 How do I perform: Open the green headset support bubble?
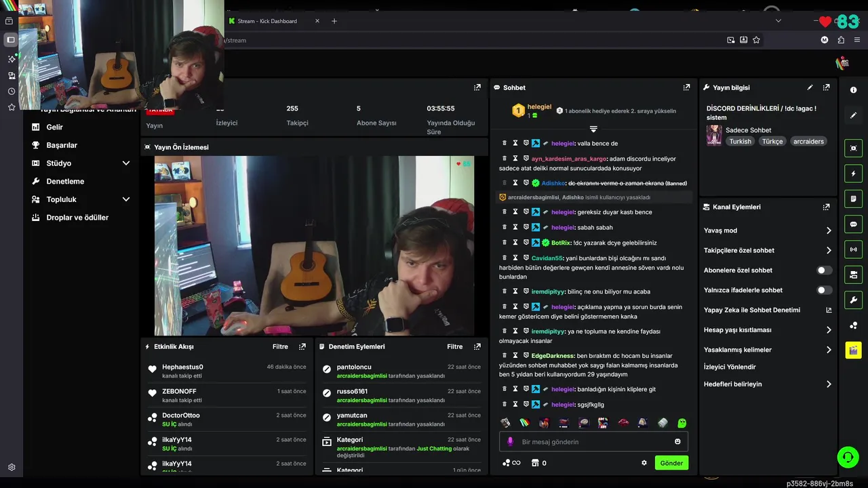pyautogui.click(x=848, y=457)
